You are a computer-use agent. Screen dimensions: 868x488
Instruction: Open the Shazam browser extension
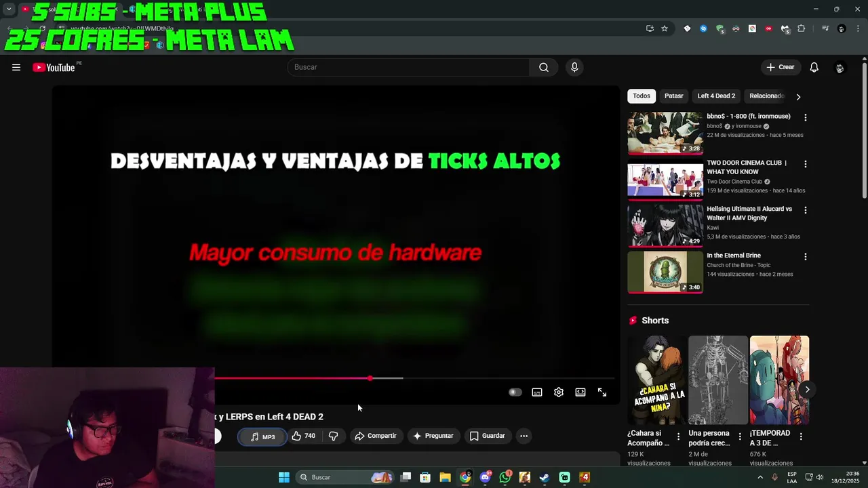[703, 28]
